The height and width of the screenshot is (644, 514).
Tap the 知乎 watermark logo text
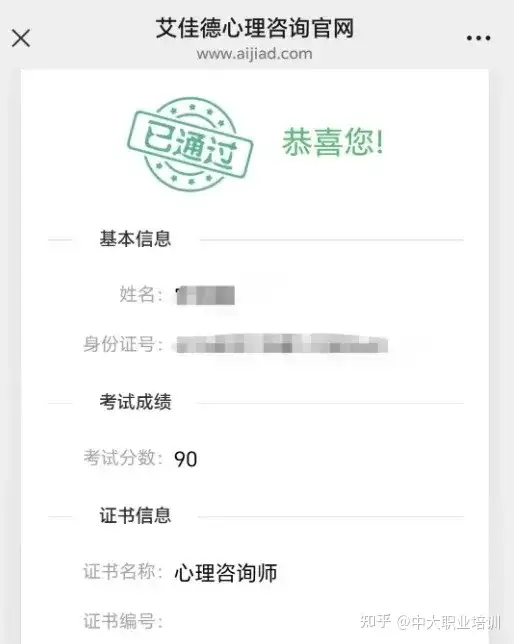point(376,622)
